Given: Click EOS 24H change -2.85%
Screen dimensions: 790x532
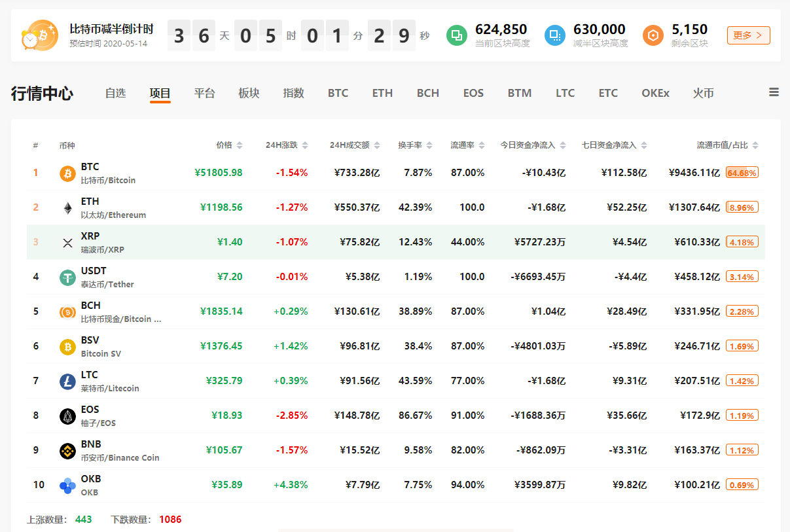Looking at the screenshot, I should pyautogui.click(x=292, y=416).
